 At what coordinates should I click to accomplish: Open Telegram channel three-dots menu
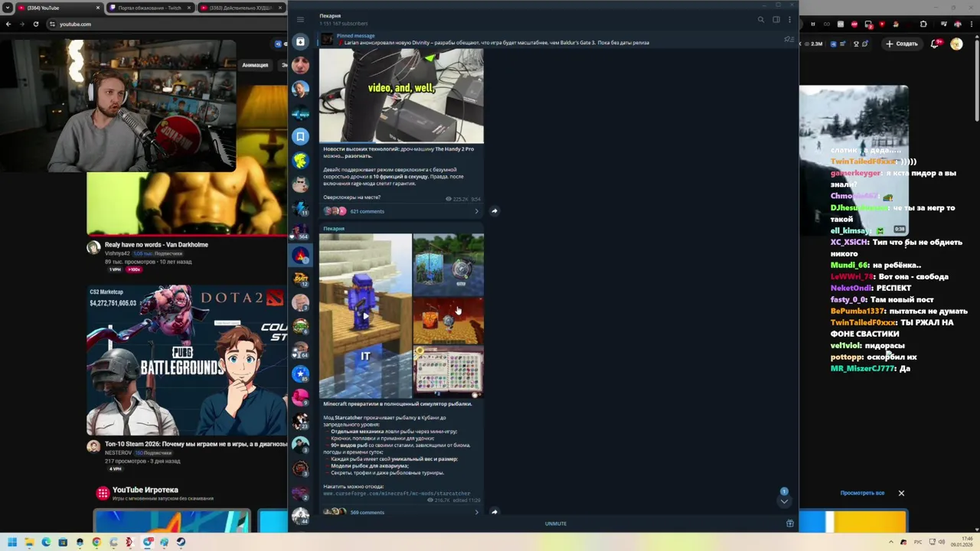789,19
